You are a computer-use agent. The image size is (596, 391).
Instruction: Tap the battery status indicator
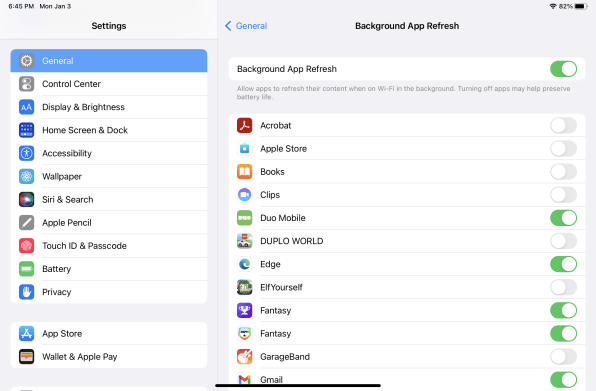(x=581, y=6)
